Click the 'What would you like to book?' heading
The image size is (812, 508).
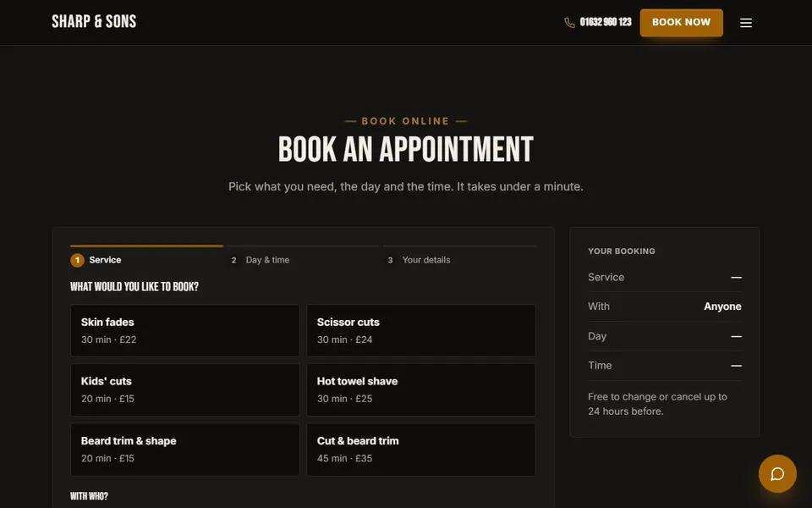click(134, 287)
